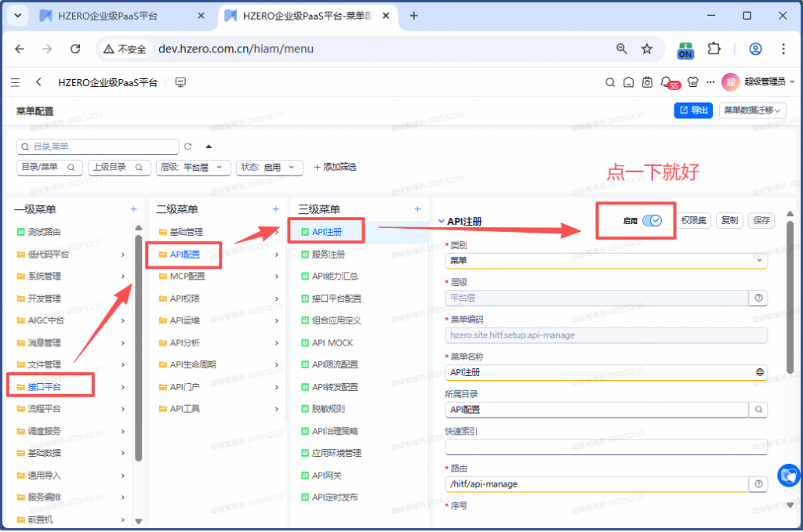803x532 pixels.
Task: Click the hamburger menu icon in header
Action: 16,82
